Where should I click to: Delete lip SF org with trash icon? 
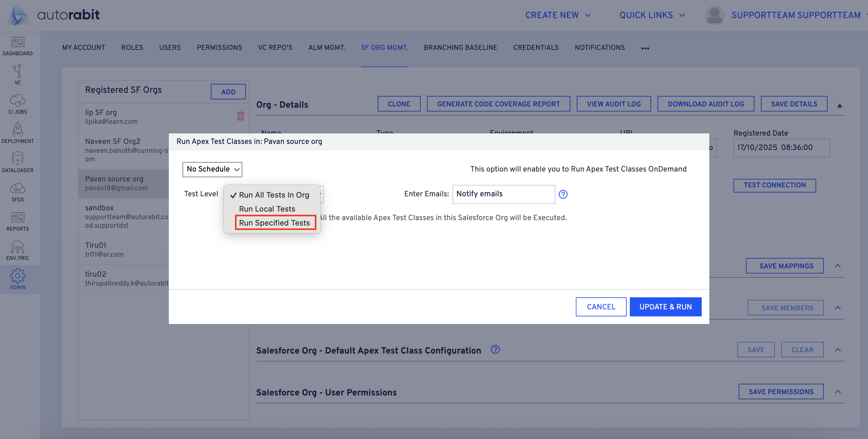(240, 116)
